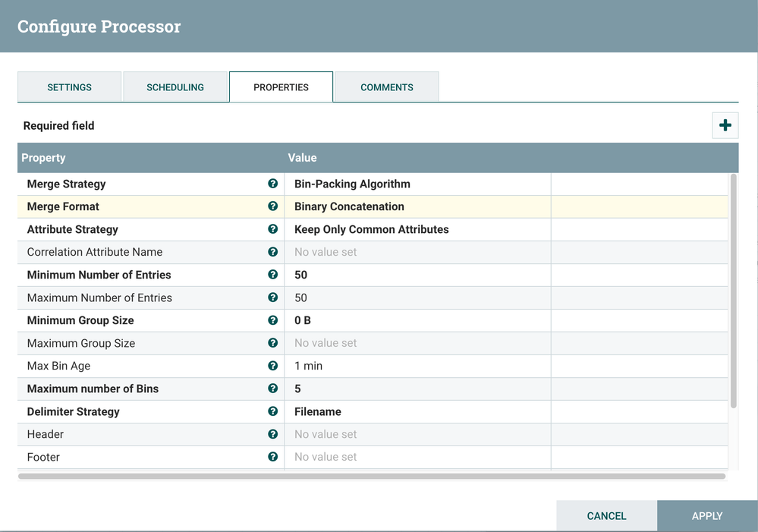Click the plus icon to add property

tap(725, 125)
